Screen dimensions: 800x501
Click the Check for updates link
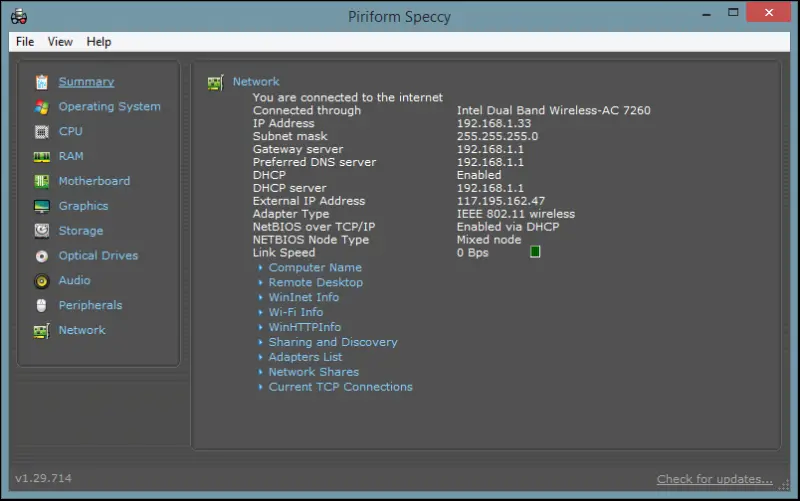pyautogui.click(x=714, y=479)
